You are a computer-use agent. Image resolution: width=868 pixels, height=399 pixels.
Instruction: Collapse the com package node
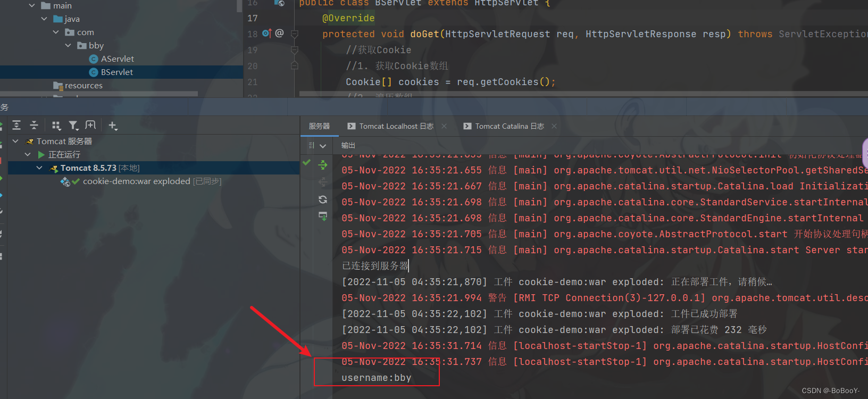[x=56, y=32]
